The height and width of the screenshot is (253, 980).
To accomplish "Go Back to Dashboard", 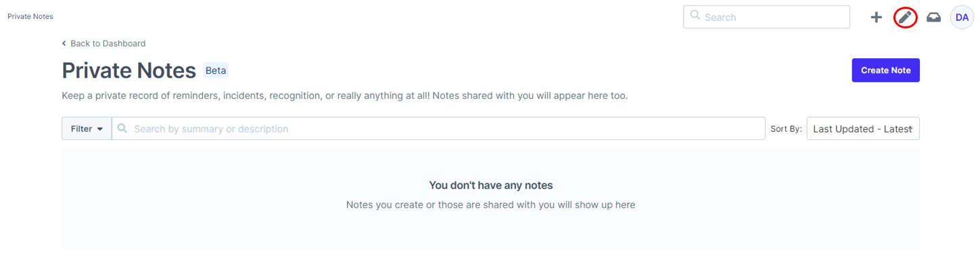I will point(108,43).
